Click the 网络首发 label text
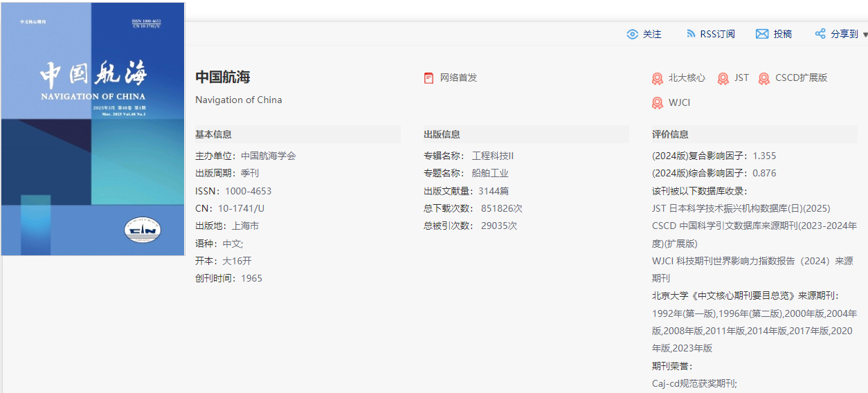 tap(459, 77)
